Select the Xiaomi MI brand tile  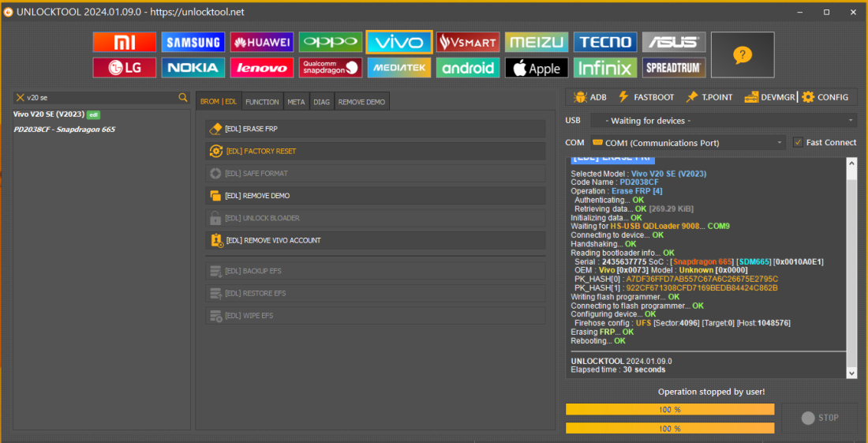(125, 42)
